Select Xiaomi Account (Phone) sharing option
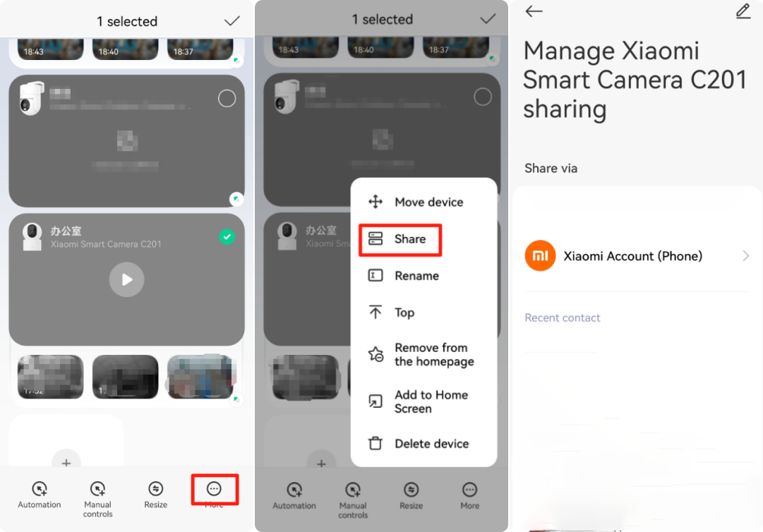The width and height of the screenshot is (763, 532). click(x=632, y=256)
